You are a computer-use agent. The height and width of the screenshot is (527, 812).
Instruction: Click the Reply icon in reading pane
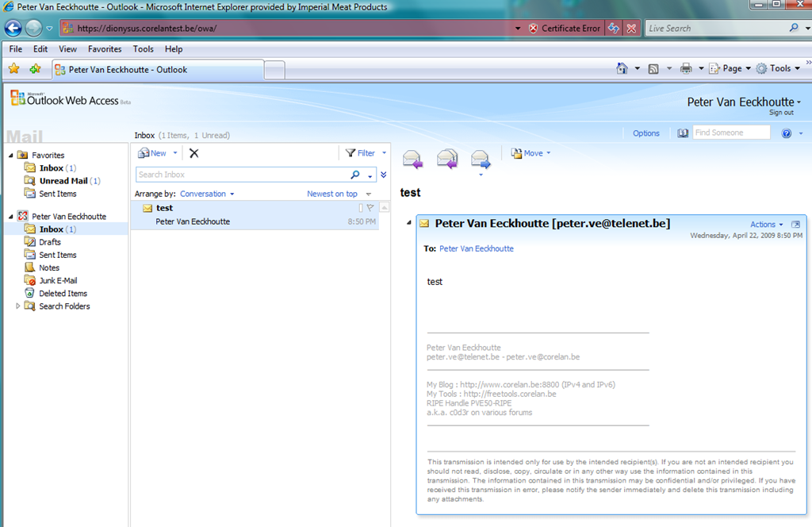pyautogui.click(x=412, y=159)
